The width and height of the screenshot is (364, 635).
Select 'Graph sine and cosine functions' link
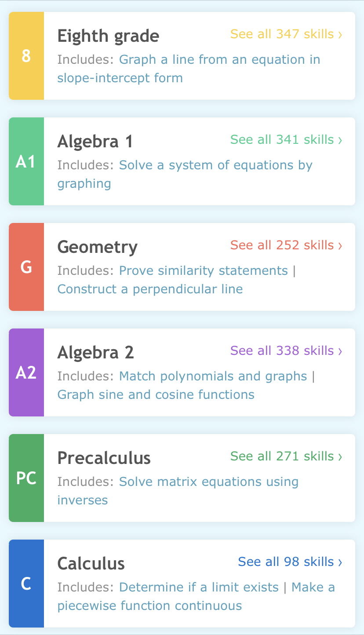point(156,395)
